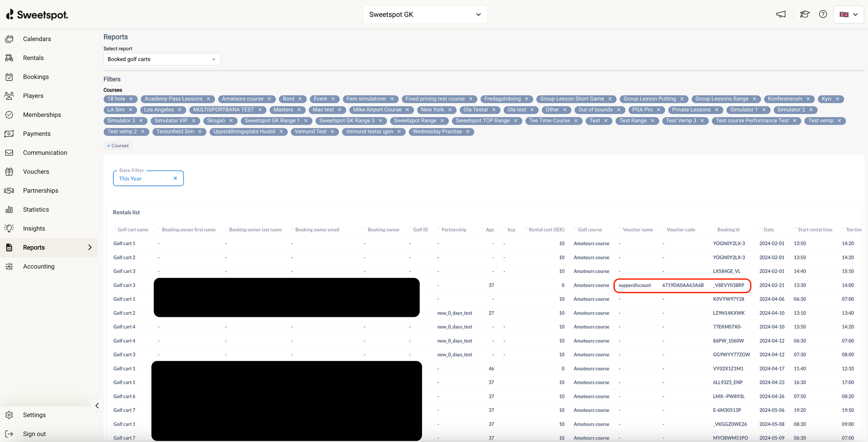Remove the Simulator VIP filter chip

point(193,121)
